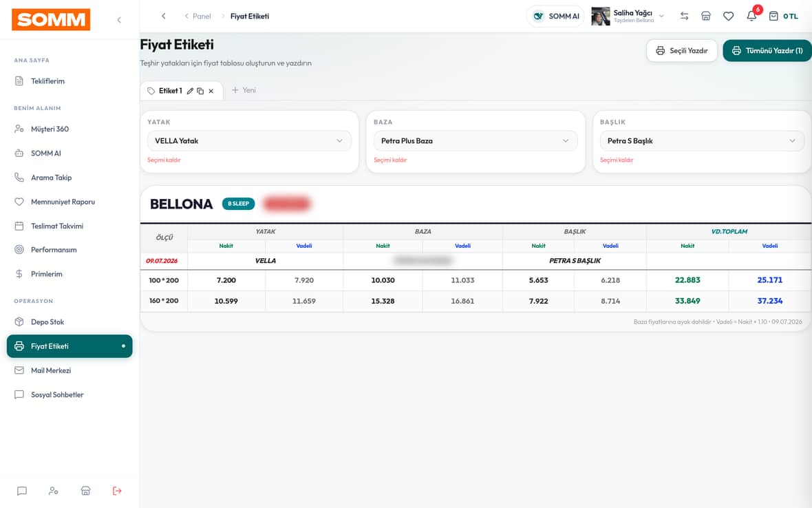Click the store icon in top header
812x508 pixels.
coord(706,16)
